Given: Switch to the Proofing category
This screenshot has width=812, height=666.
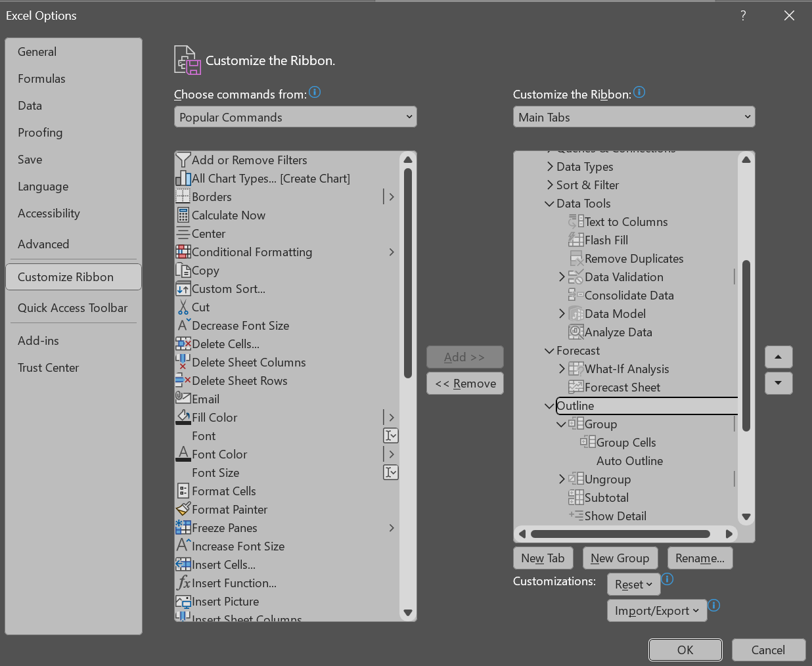Looking at the screenshot, I should [x=40, y=132].
